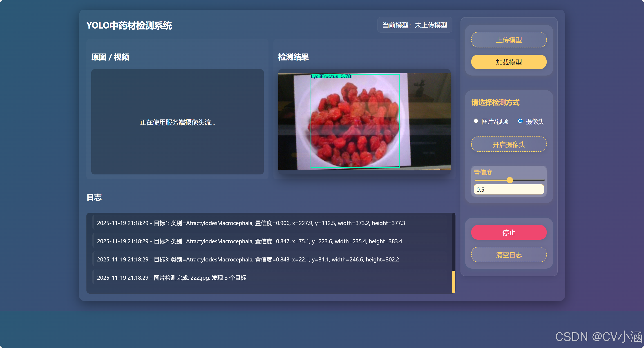Click the source preview camera stream placeholder

pos(177,122)
